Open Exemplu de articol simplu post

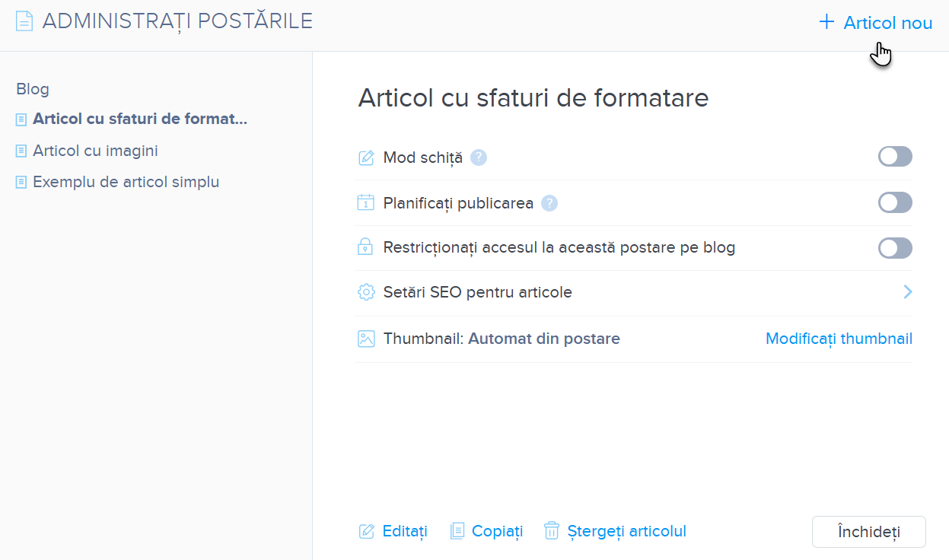pos(126,182)
